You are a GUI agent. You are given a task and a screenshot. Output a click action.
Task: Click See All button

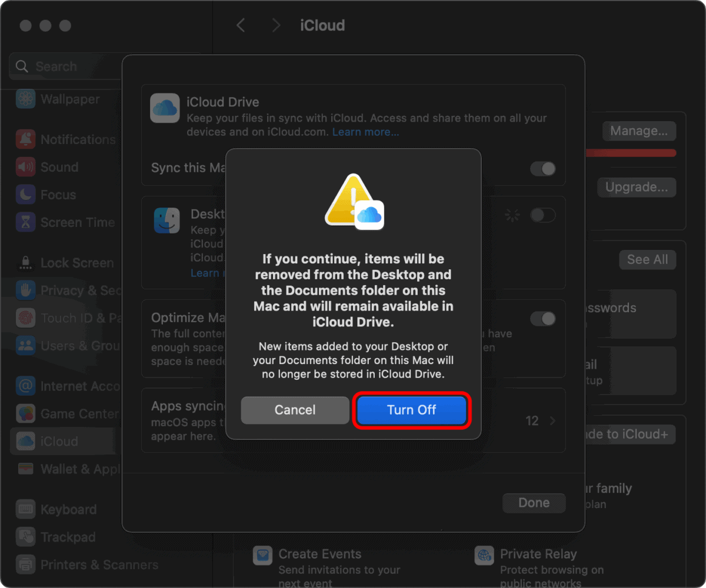click(x=647, y=259)
